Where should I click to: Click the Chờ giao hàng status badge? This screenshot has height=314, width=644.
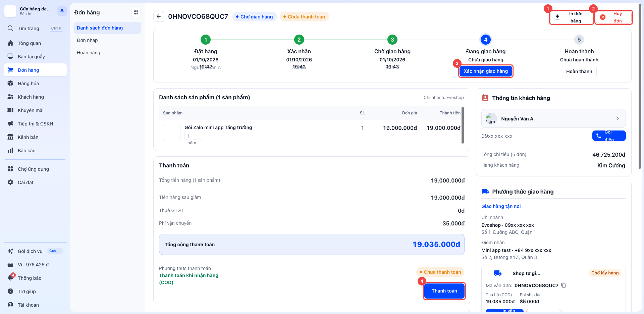tap(255, 17)
